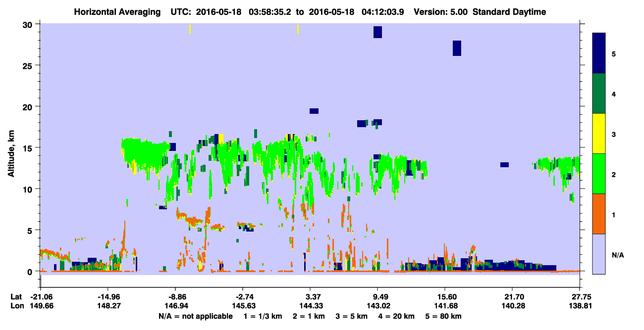Click latitude value 27.75
The width and height of the screenshot is (644, 330).
tap(580, 297)
